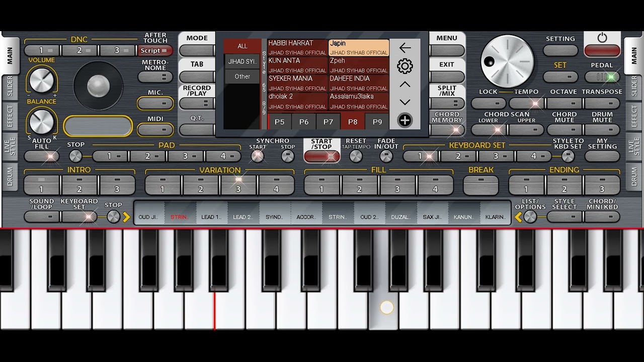Go to style page P9
The image size is (644, 362).
click(377, 122)
